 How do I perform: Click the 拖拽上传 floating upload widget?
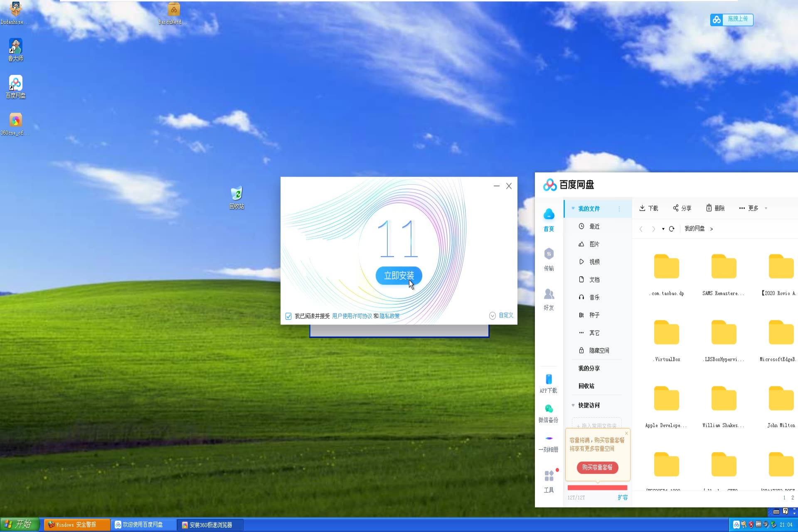pyautogui.click(x=731, y=19)
